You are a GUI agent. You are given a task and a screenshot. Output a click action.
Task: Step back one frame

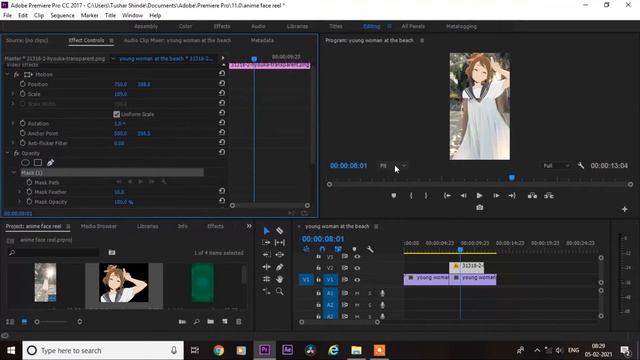tap(463, 196)
